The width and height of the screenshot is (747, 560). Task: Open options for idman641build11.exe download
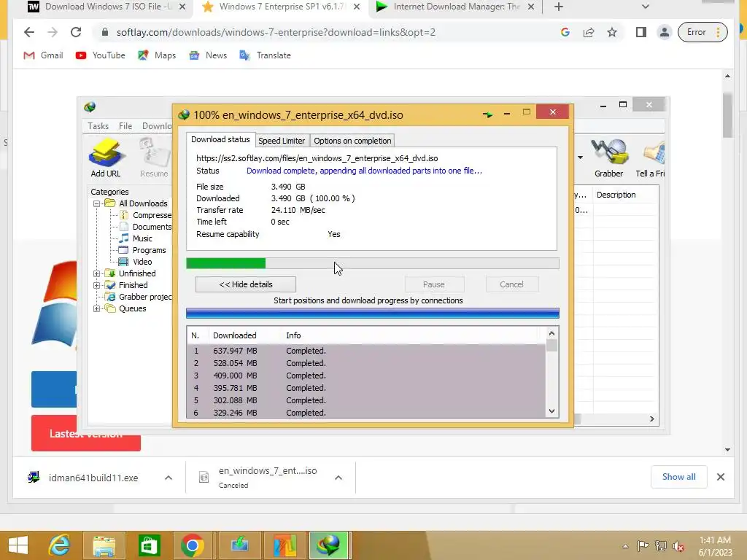(169, 478)
